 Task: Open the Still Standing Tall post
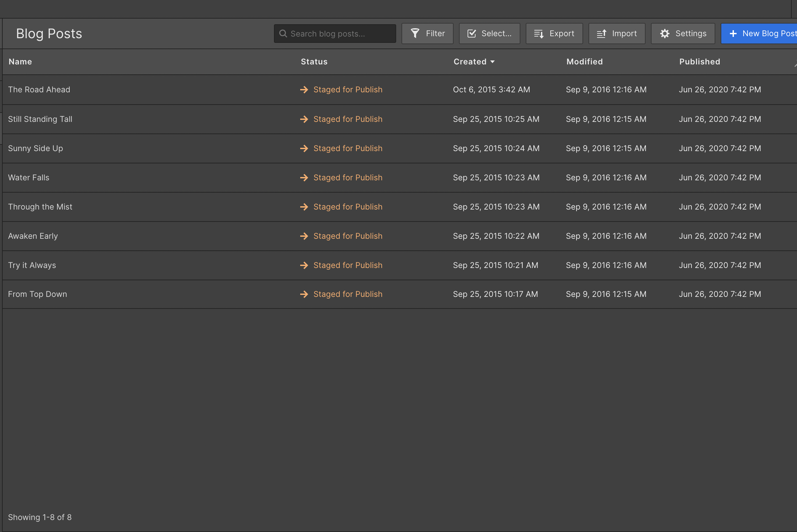(40, 119)
